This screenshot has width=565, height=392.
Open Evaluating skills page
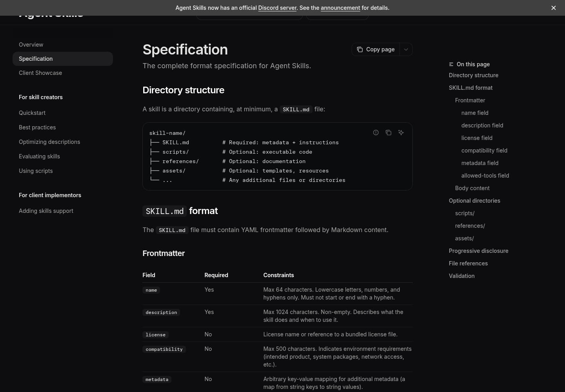(x=63, y=156)
